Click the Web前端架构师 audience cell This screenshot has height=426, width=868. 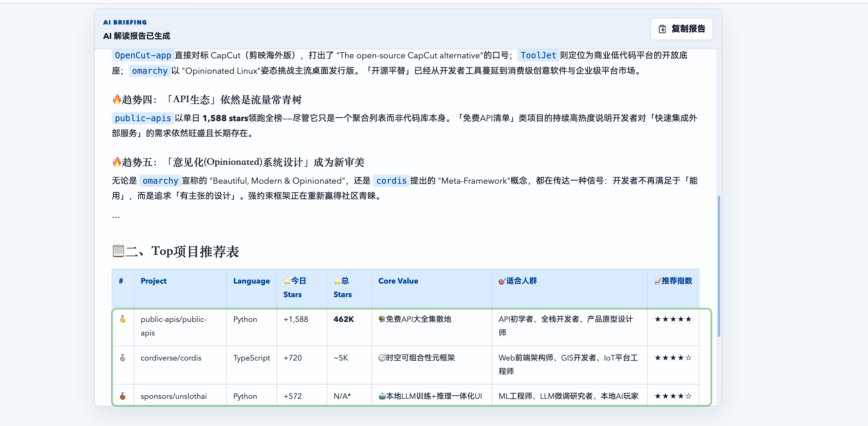[569, 365]
